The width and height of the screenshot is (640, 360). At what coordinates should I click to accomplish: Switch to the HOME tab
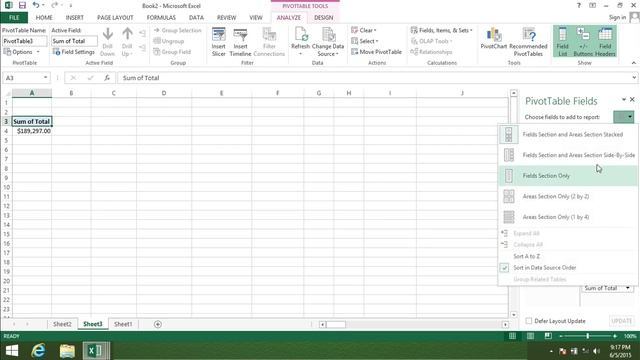pos(44,18)
